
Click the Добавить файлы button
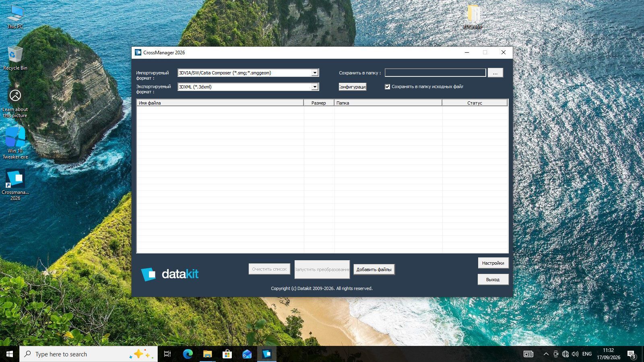coord(374,269)
